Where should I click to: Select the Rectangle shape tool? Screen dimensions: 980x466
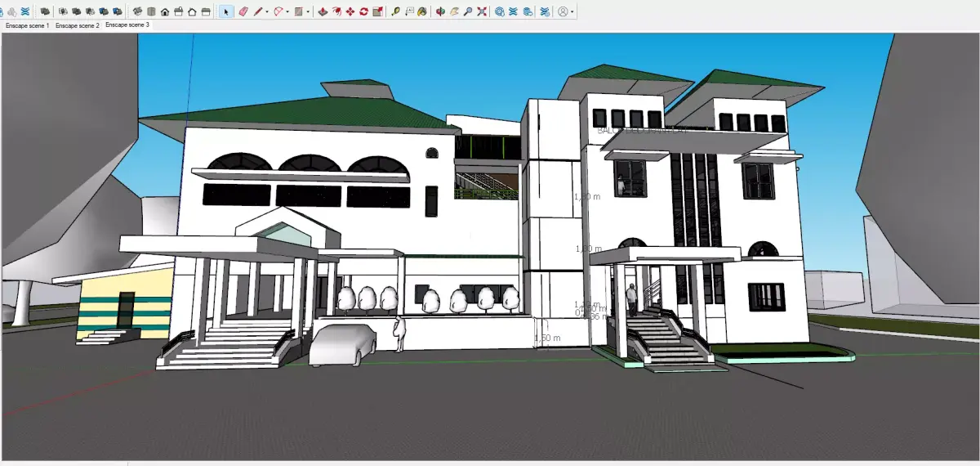click(299, 11)
